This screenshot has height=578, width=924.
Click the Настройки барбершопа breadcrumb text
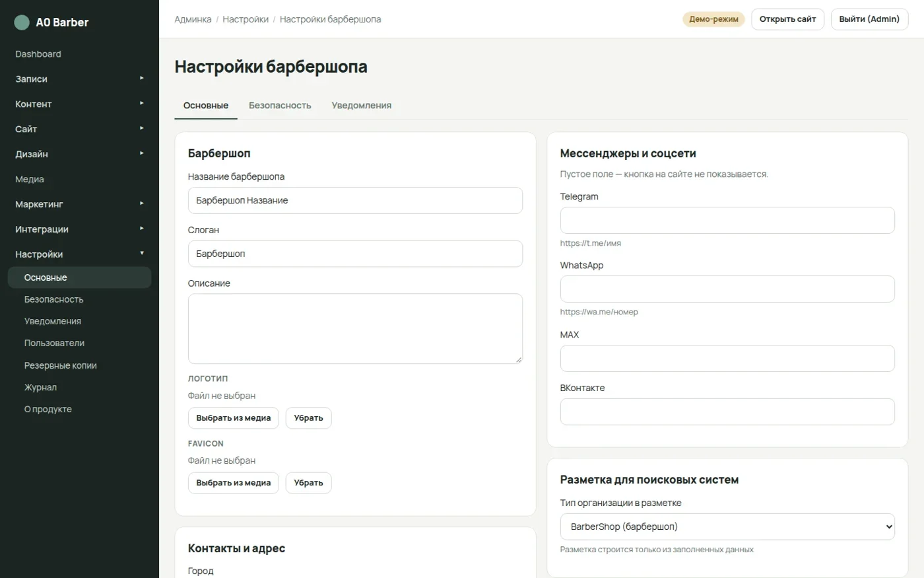pyautogui.click(x=330, y=19)
